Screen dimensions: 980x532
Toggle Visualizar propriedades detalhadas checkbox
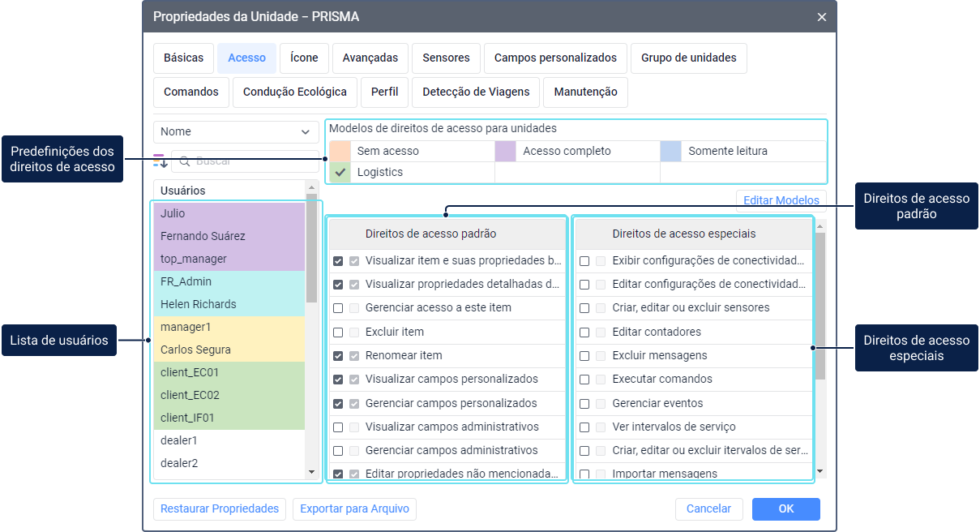coord(338,285)
